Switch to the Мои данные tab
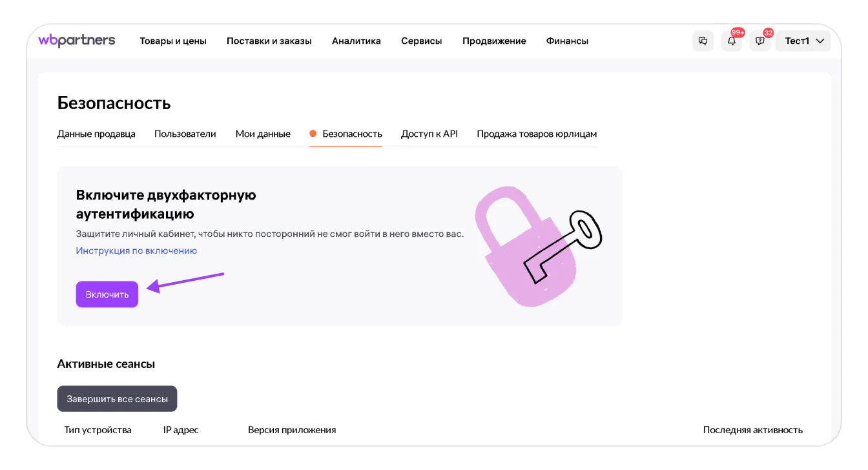The height and width of the screenshot is (470, 868). click(263, 134)
